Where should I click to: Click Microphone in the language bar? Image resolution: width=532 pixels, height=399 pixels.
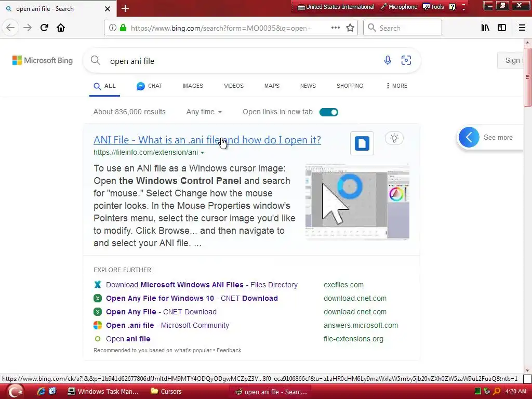click(x=399, y=7)
